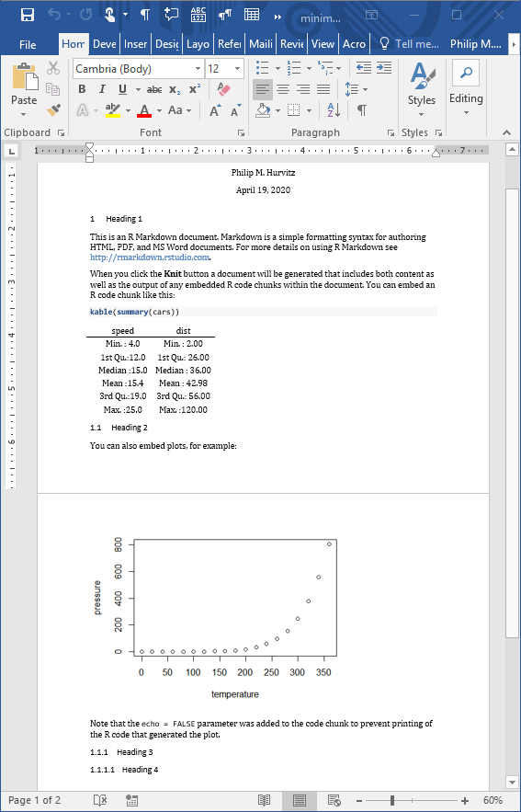Toggle Bold formatting
The height and width of the screenshot is (812, 521).
point(82,89)
